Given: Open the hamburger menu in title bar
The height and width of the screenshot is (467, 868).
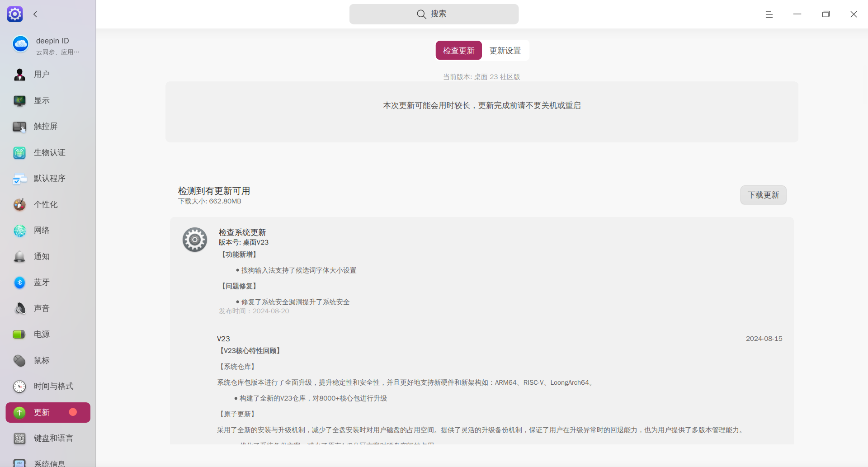Looking at the screenshot, I should click(x=769, y=14).
